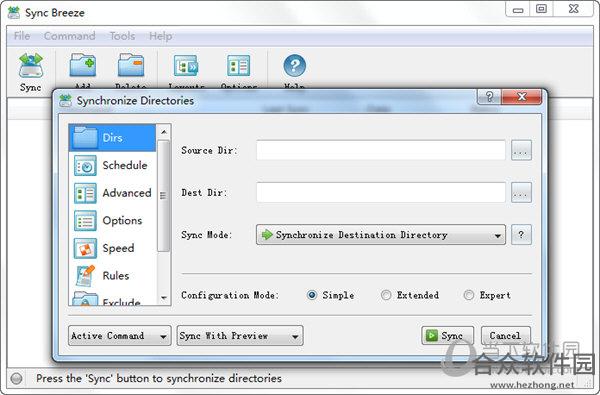Expand the Sync Mode dropdown

pyautogui.click(x=381, y=235)
